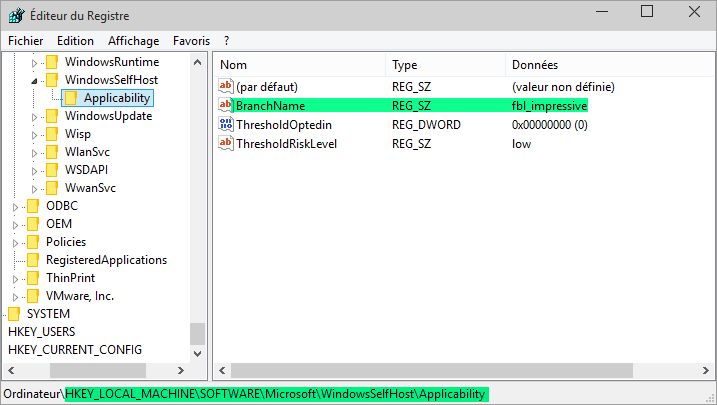
Task: Expand the WindowsRuntime tree node
Action: [36, 62]
